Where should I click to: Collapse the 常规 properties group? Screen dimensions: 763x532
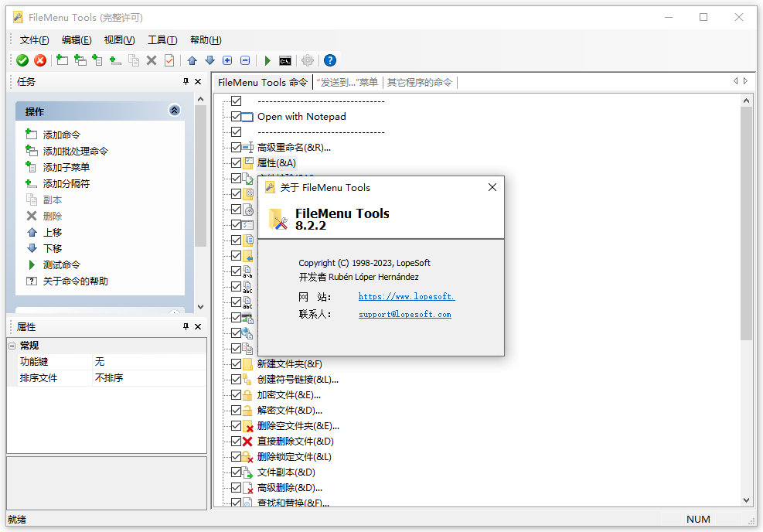12,346
